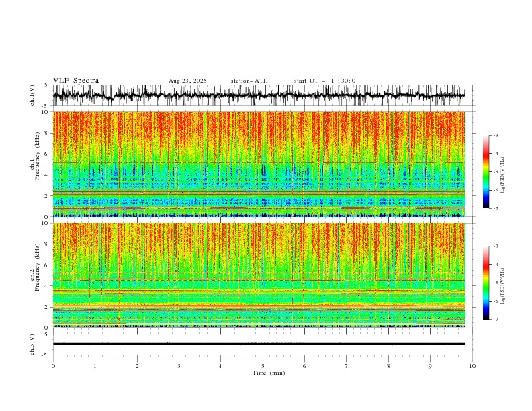This screenshot has width=532, height=411.
Task: Select the date text "Aug.23, 2025"
Action: (187, 81)
